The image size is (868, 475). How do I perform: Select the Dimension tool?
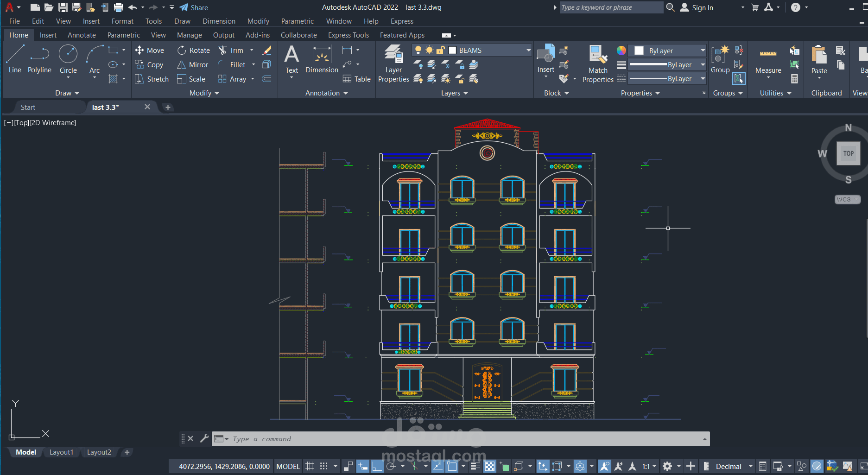[322, 59]
